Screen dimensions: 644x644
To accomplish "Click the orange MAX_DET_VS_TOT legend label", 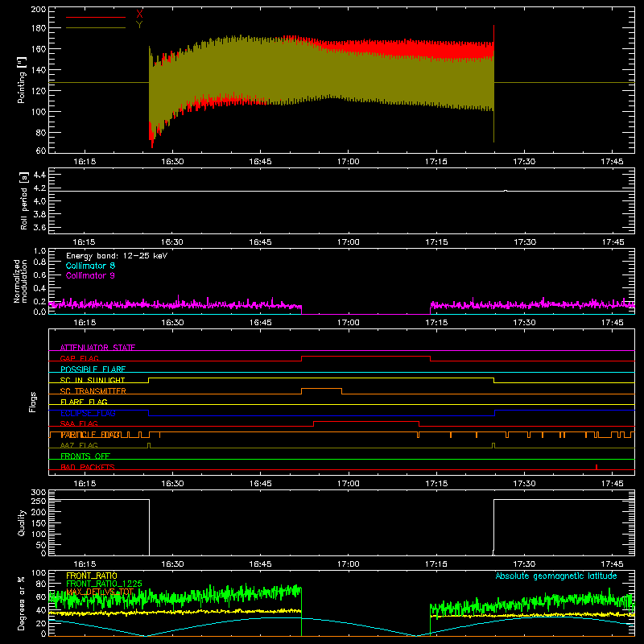I will [x=100, y=592].
